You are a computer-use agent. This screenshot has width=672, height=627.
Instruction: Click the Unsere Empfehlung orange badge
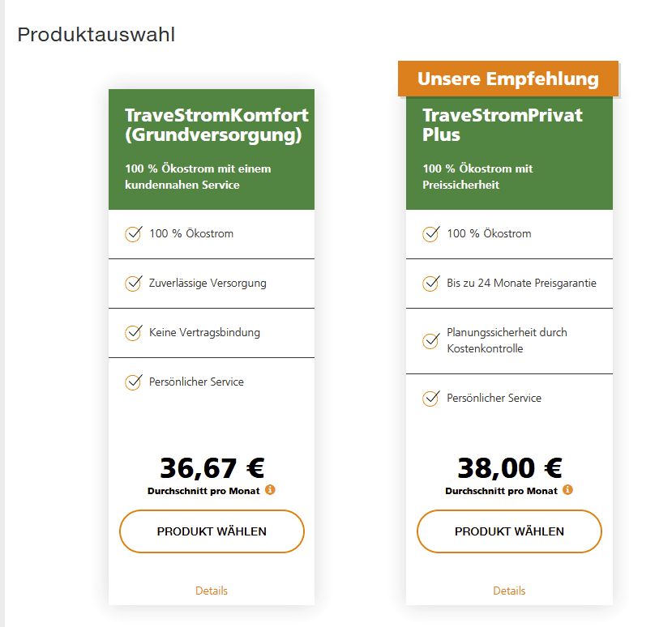coord(508,79)
